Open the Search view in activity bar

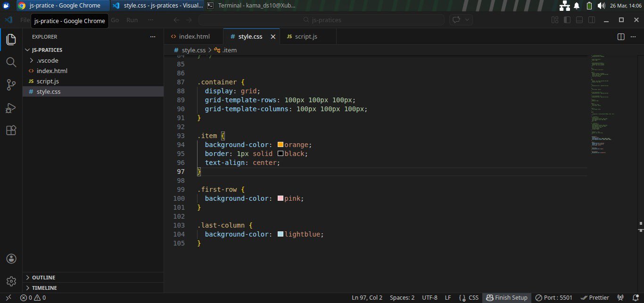11,62
